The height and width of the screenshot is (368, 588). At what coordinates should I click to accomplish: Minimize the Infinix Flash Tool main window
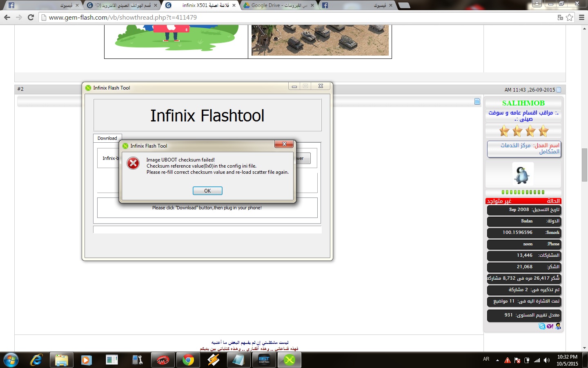[294, 86]
